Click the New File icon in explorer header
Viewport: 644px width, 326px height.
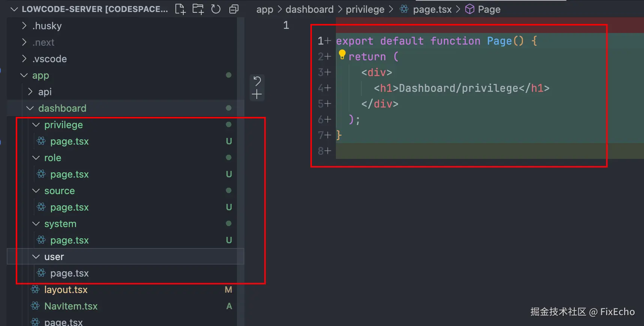(180, 9)
